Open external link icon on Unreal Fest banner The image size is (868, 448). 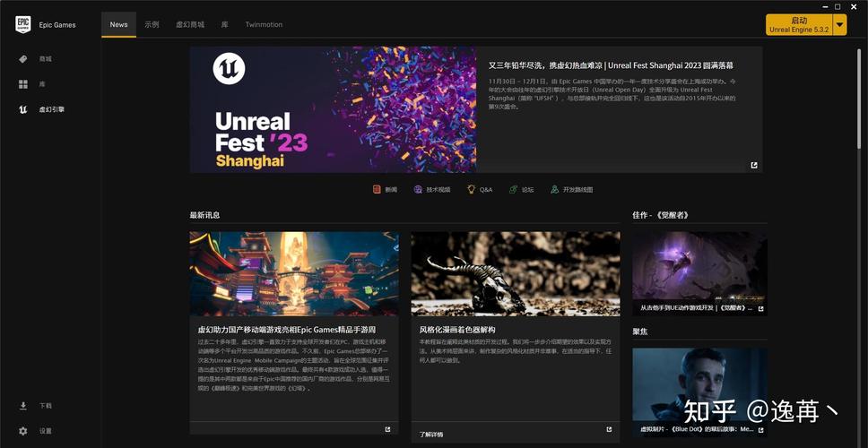754,165
